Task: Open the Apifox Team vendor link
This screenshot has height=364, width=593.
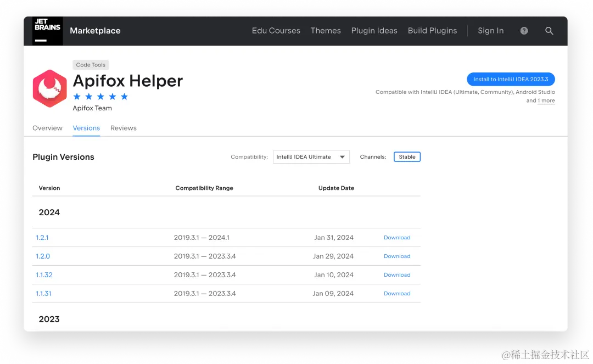Action: [x=92, y=108]
